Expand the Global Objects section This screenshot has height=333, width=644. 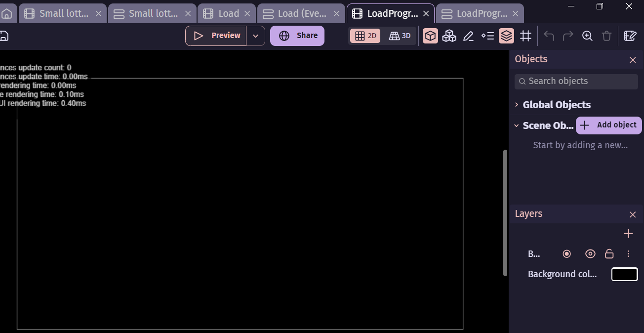tap(517, 105)
